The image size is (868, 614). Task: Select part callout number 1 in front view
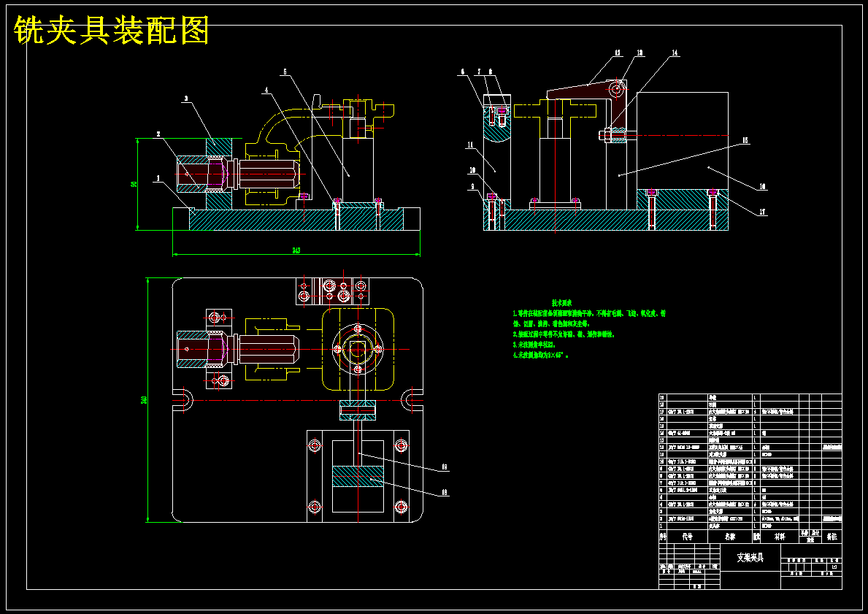(158, 178)
